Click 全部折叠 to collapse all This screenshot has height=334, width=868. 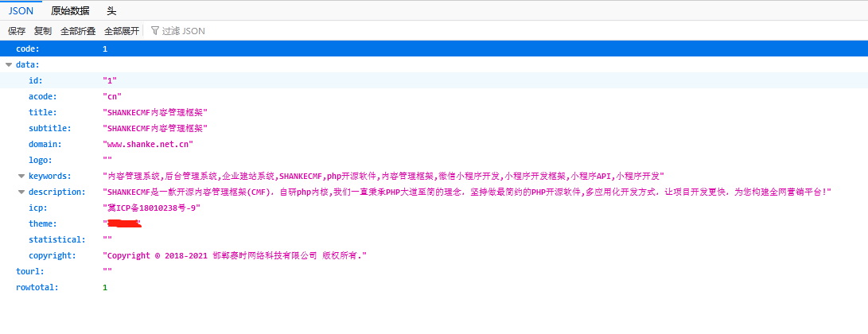coord(78,31)
